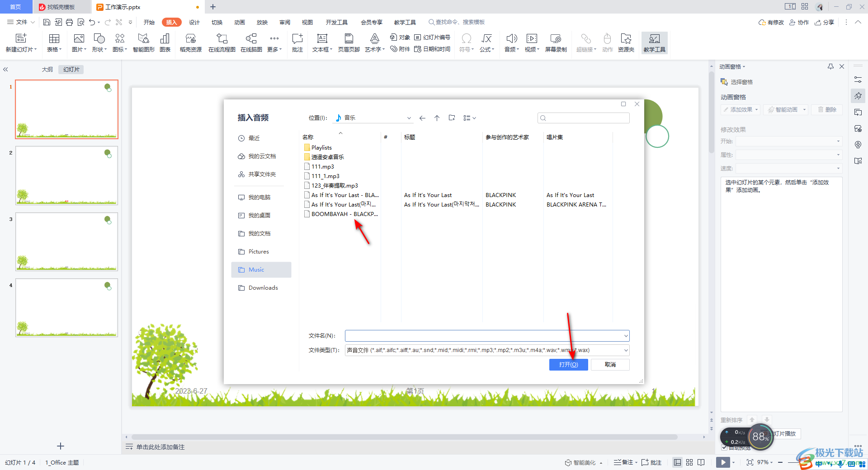Open view mode dropdown in dialog
This screenshot has height=470, width=868.
(470, 118)
